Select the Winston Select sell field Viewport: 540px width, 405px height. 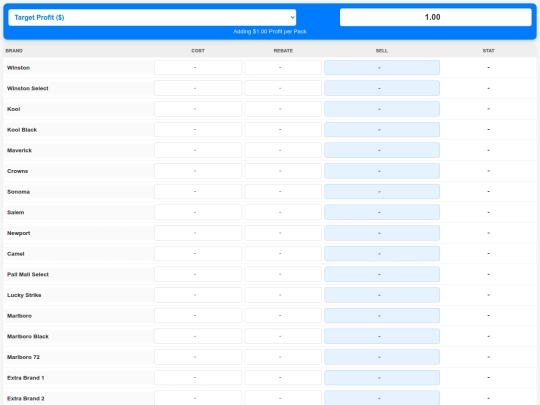tap(382, 88)
